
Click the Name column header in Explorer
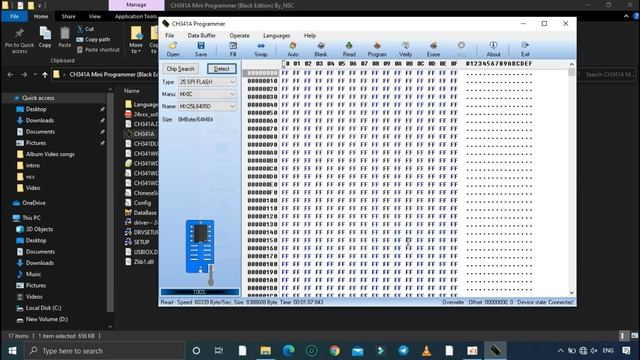click(132, 91)
